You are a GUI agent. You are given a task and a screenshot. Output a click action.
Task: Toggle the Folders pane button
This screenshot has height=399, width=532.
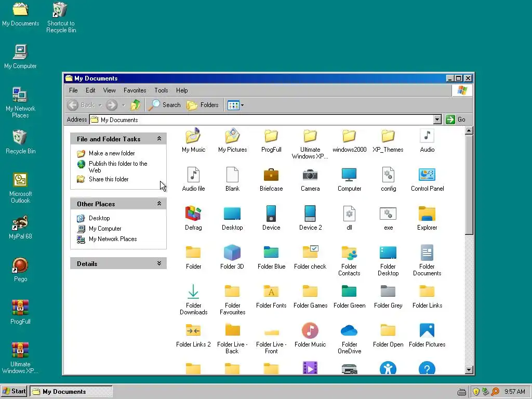coord(203,105)
